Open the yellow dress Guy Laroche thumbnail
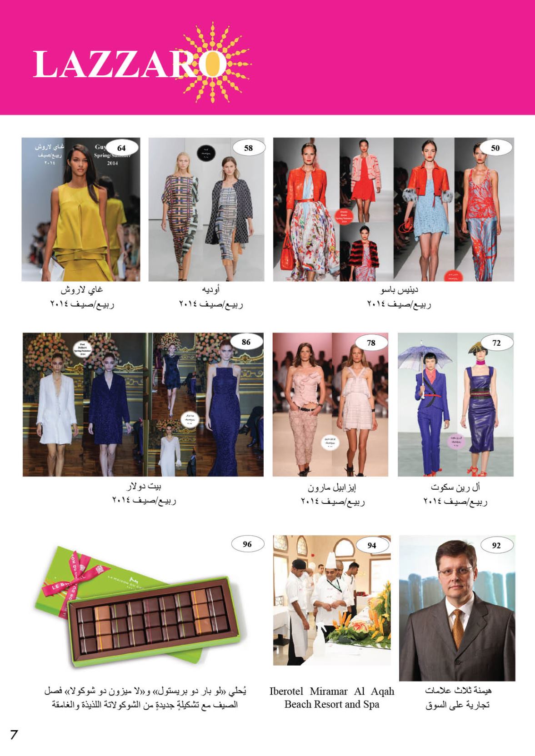Image resolution: width=535 pixels, height=756 pixels. click(x=81, y=209)
